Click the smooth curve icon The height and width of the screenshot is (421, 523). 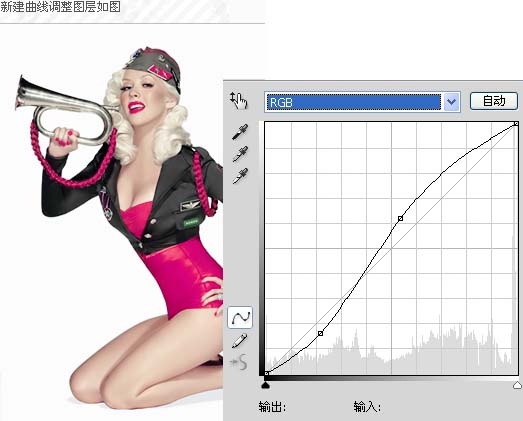coord(239,362)
